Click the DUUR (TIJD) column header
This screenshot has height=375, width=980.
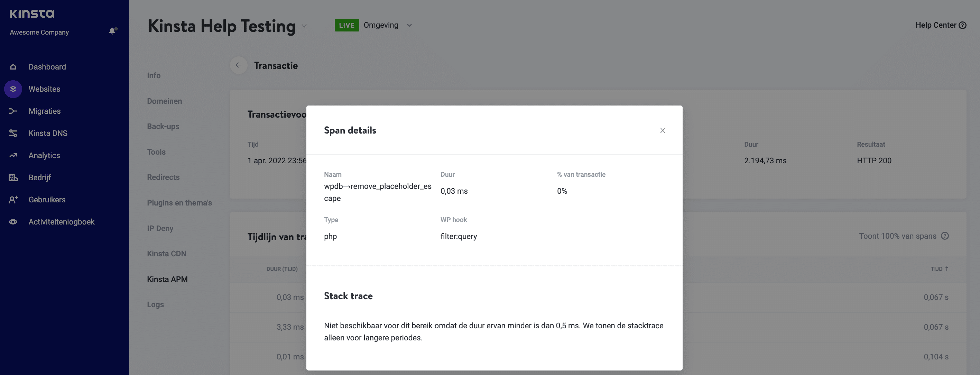[282, 269]
